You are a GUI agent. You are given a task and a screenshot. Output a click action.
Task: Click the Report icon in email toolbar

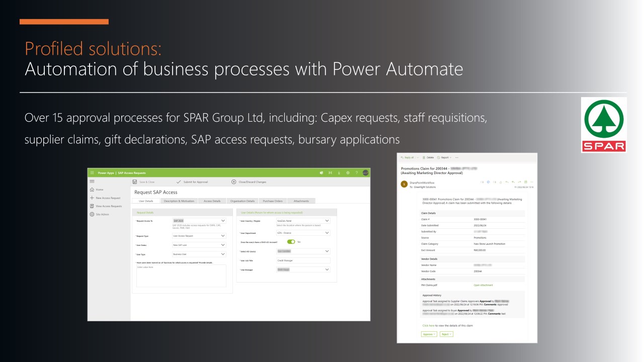tap(438, 157)
